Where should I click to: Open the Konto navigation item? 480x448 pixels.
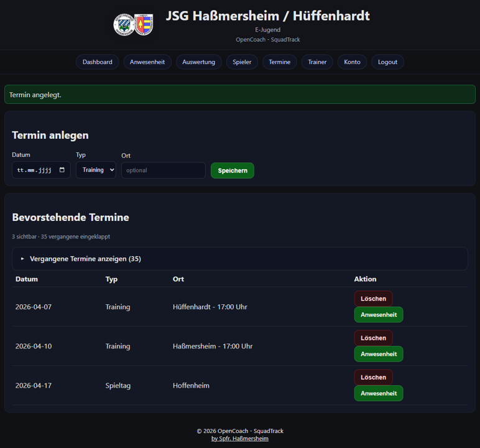click(352, 62)
